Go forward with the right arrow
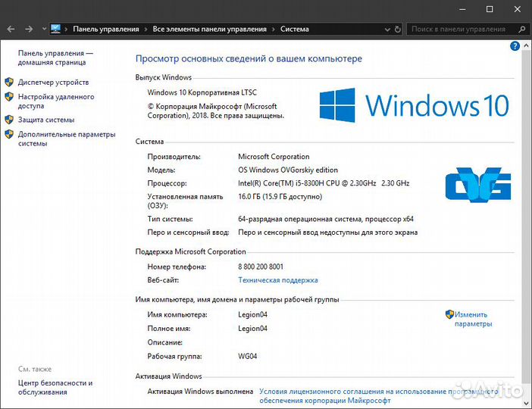 29,30
